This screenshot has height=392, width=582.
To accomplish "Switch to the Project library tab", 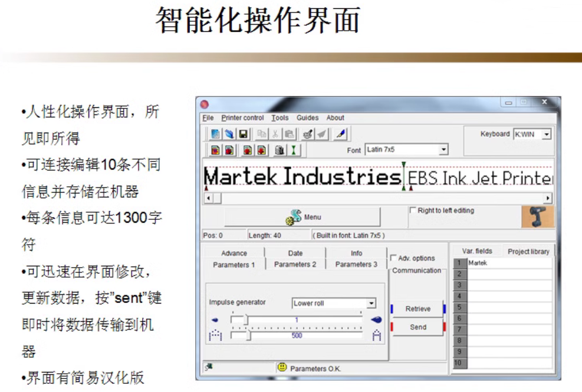I will coord(528,251).
